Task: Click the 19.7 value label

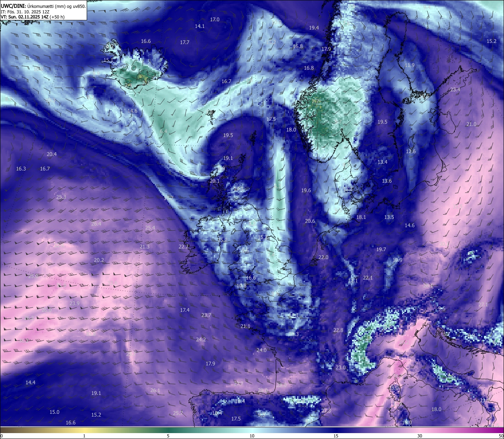Action: pos(381,249)
